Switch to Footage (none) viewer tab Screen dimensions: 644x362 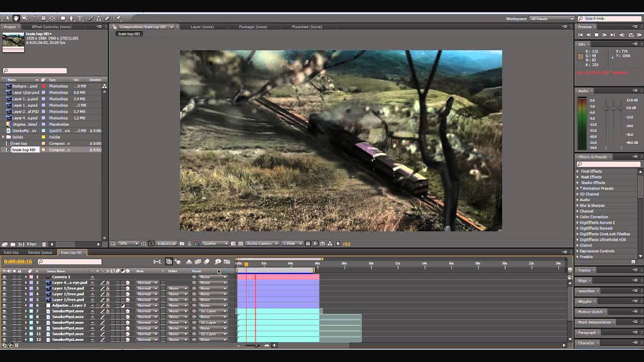[253, 27]
